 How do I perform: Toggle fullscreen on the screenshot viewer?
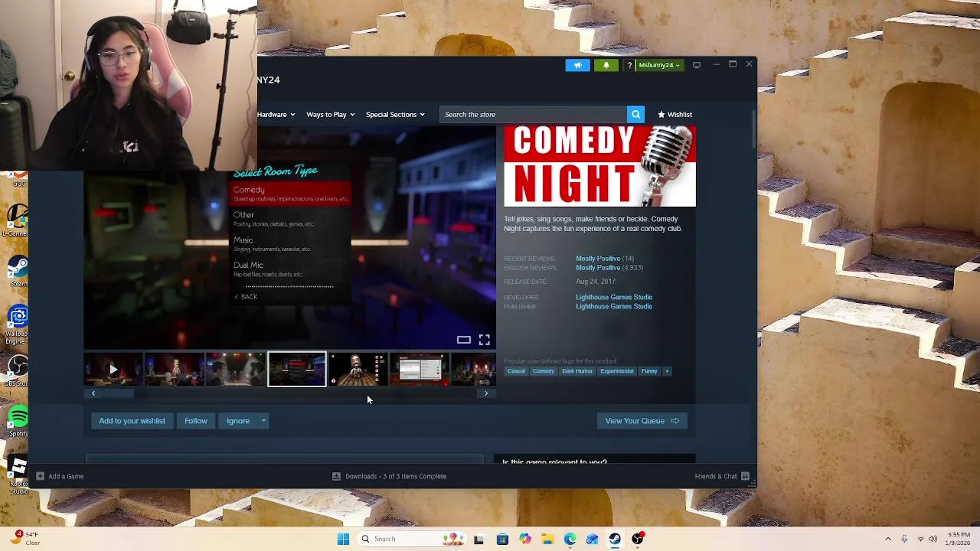tap(485, 340)
